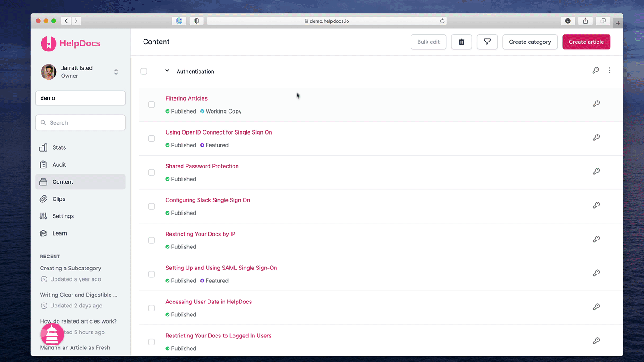Image resolution: width=644 pixels, height=362 pixels.
Task: Open recent How do related articles work
Action: pos(78,321)
